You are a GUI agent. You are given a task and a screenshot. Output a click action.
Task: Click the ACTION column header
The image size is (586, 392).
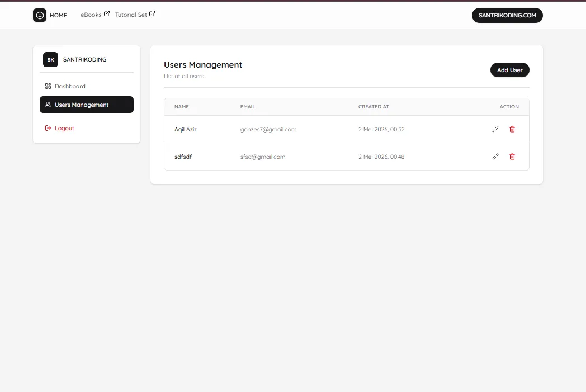[509, 107]
